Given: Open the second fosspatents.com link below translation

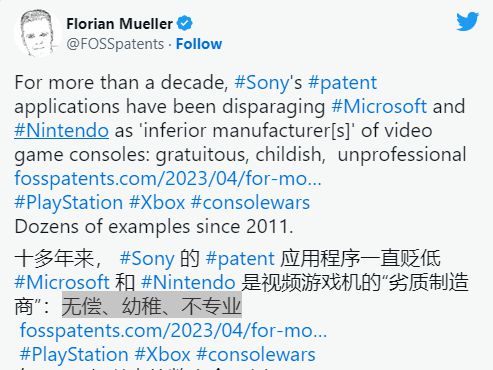Looking at the screenshot, I should pos(173,331).
